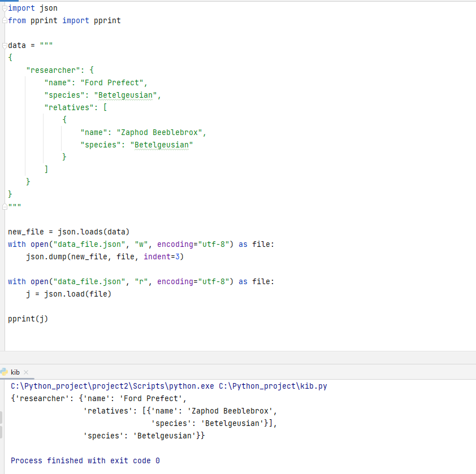Click underlined "Betelgeusian" under Zaphod Beeblebrox
The image size is (476, 474).
(162, 145)
